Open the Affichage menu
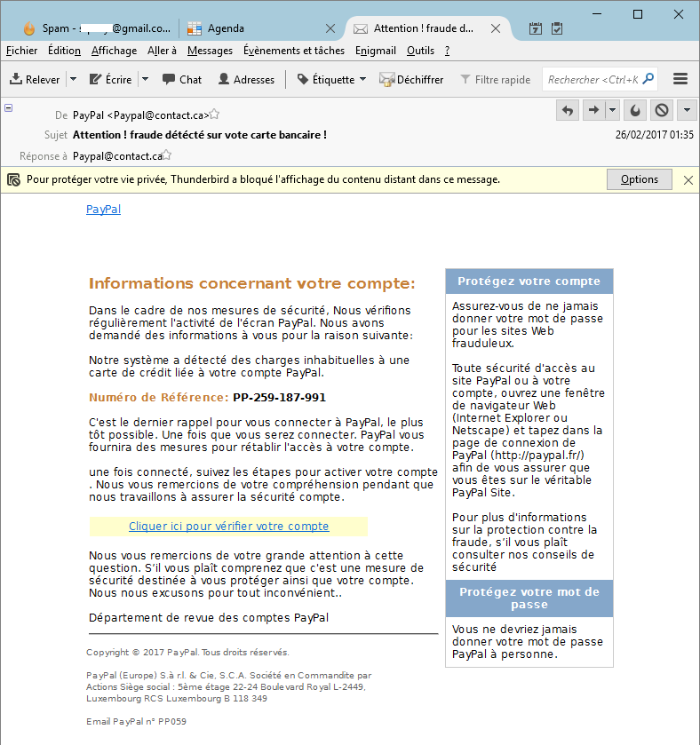This screenshot has height=745, width=700. click(114, 51)
